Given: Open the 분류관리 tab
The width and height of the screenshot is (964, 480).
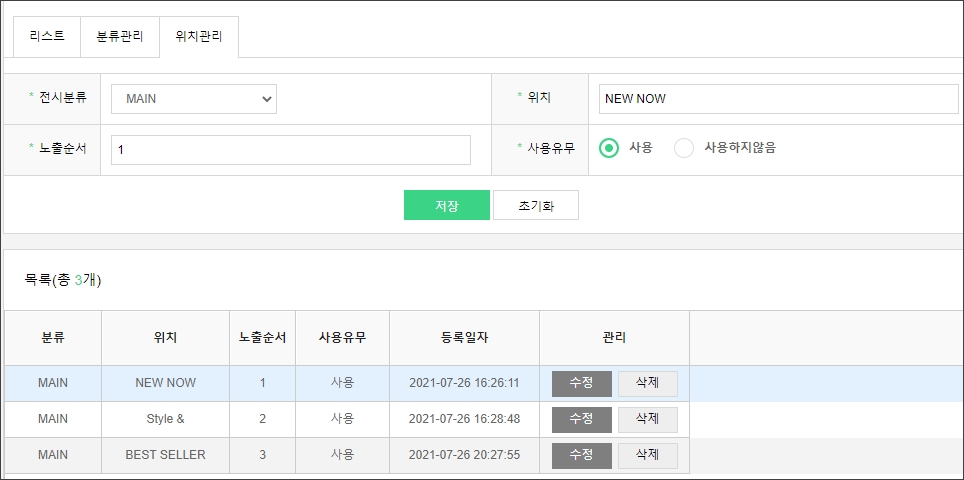Looking at the screenshot, I should coord(120,37).
